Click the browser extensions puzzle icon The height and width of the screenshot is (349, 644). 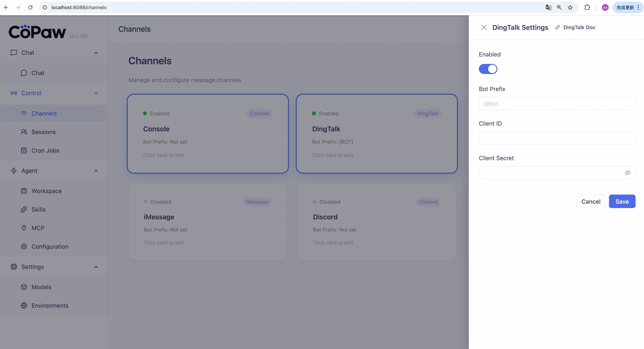point(587,7)
